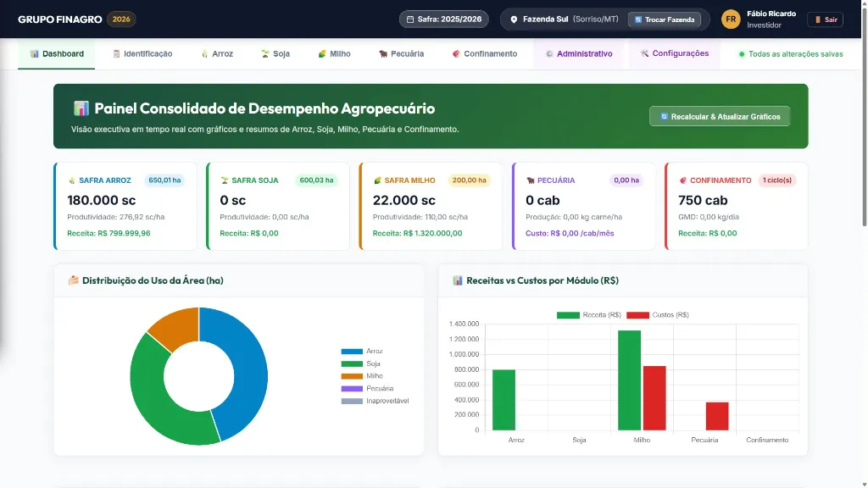Click the 2026 year badge
Image resolution: width=868 pixels, height=488 pixels.
pos(121,19)
